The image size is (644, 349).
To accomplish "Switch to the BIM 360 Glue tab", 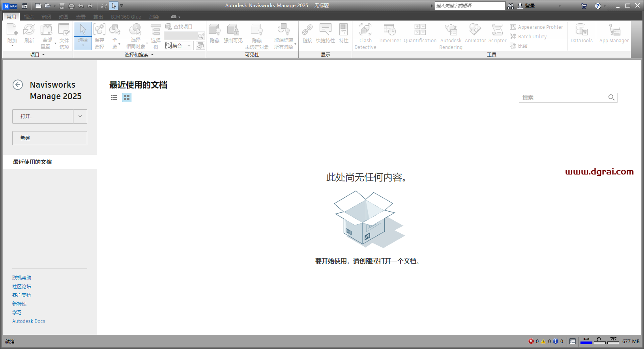I will click(126, 17).
